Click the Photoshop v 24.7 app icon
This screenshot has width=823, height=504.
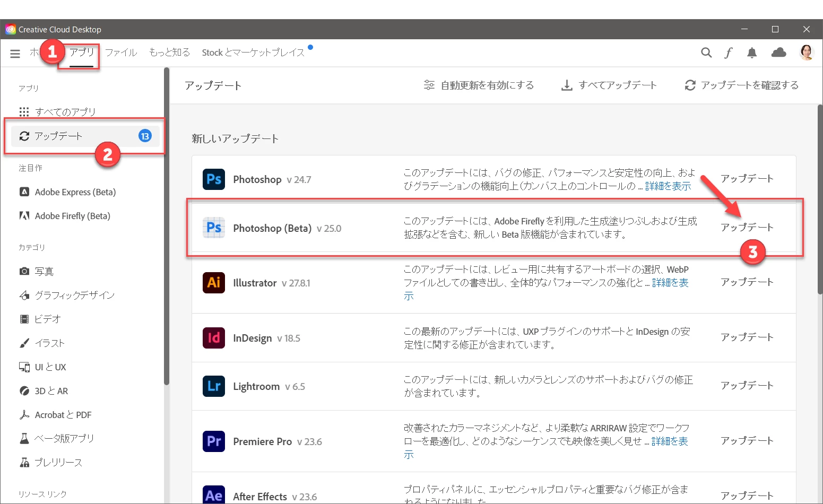pyautogui.click(x=214, y=179)
